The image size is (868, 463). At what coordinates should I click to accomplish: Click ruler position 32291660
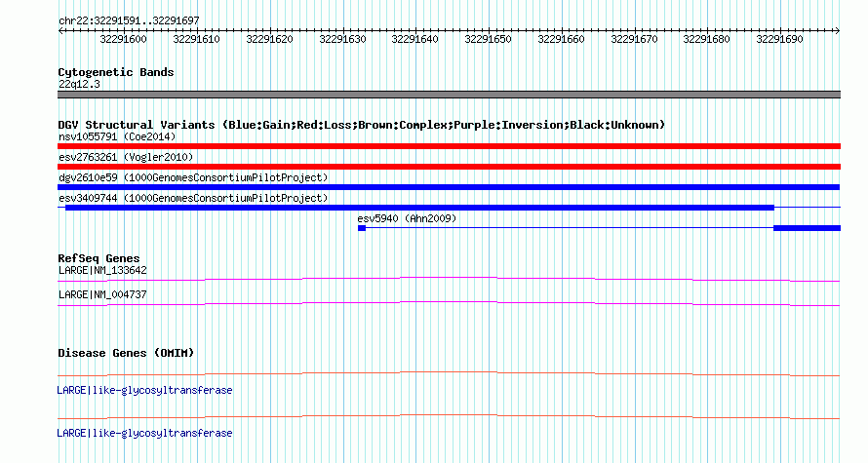(562, 39)
